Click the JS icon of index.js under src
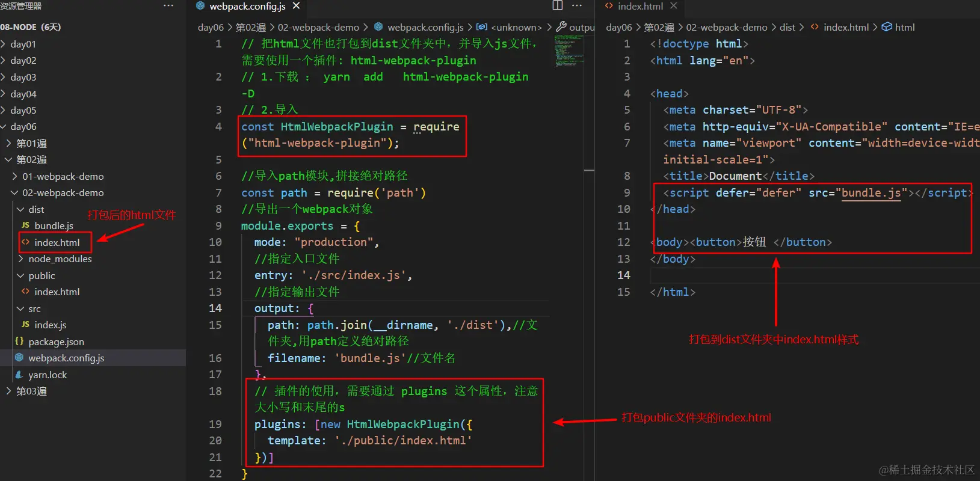980x481 pixels. coord(25,325)
